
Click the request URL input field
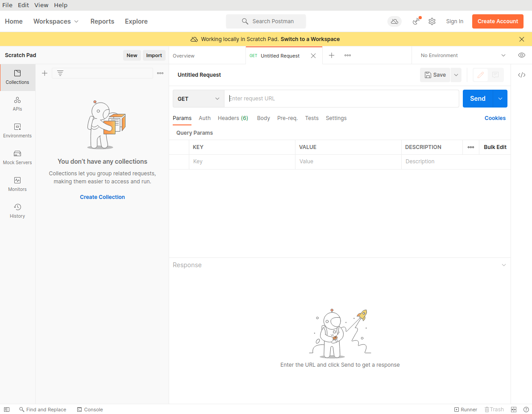click(x=341, y=99)
